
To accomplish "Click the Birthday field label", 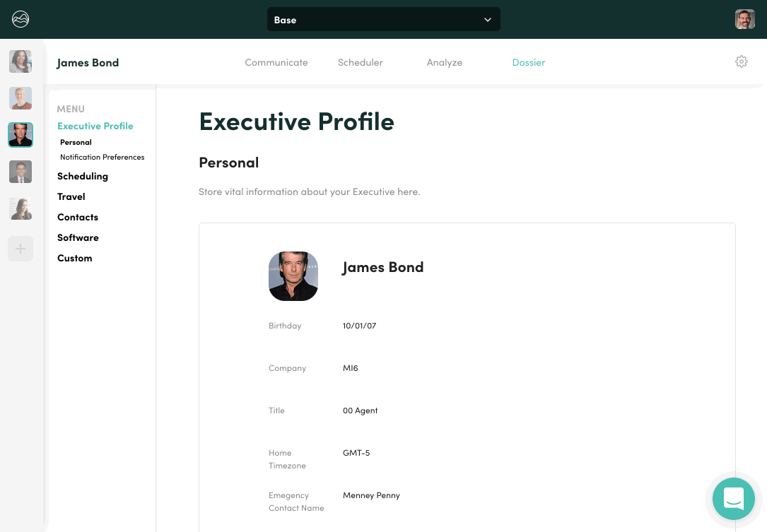I will (285, 326).
